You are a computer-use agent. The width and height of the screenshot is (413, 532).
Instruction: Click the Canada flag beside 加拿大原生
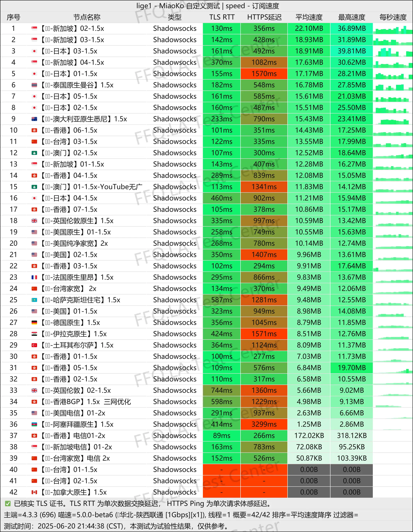point(34,492)
